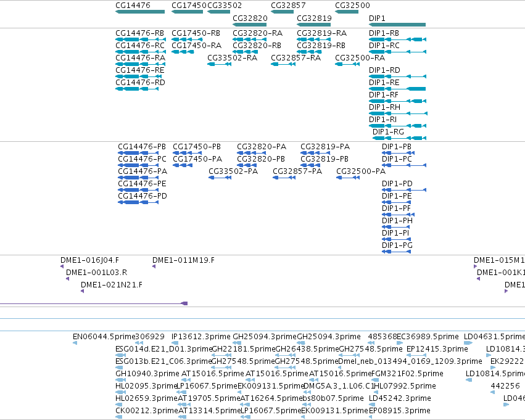Click protein CG14476-PE
This screenshot has height=420, width=525.
(142, 184)
